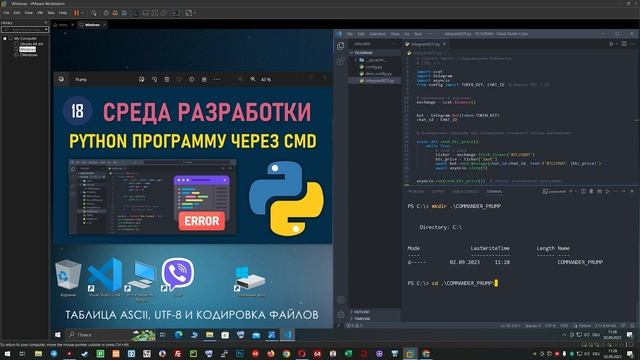Viewport: 640px width, 360px height.
Task: Open VS Code Explorer activity icon
Action: [x=340, y=46]
